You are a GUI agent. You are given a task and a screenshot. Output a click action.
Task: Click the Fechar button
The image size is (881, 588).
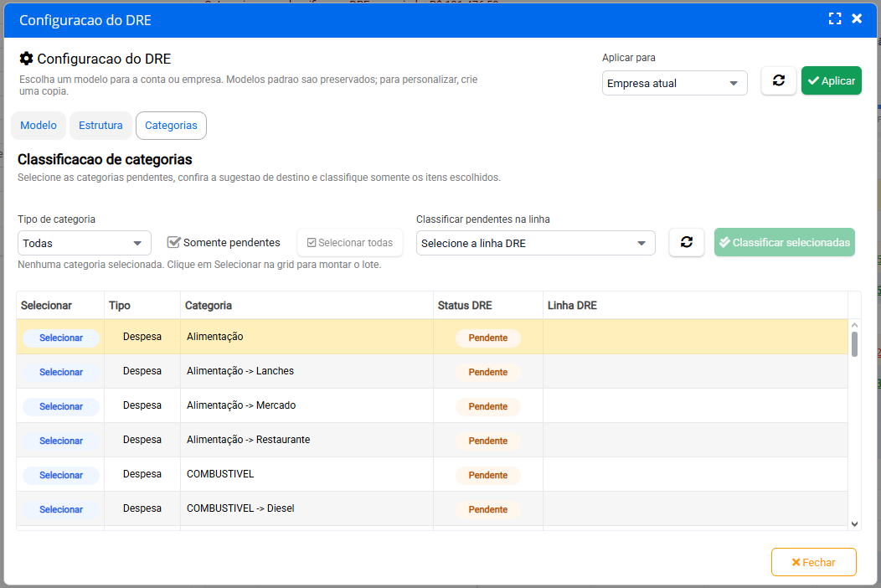pos(813,562)
